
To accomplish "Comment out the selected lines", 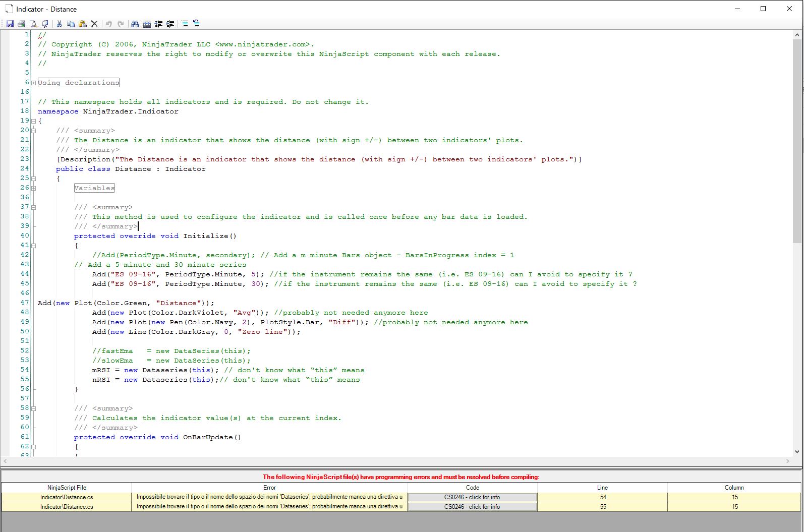I will pyautogui.click(x=185, y=24).
